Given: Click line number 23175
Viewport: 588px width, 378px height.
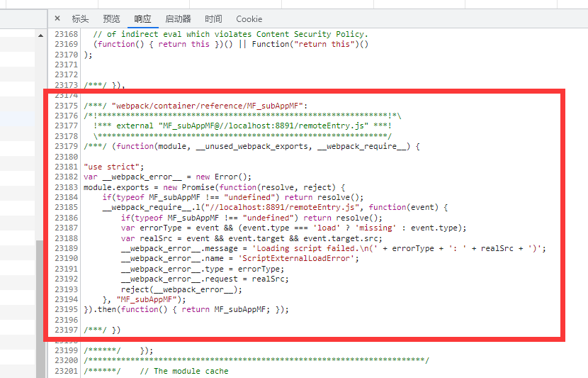Looking at the screenshot, I should click(67, 106).
